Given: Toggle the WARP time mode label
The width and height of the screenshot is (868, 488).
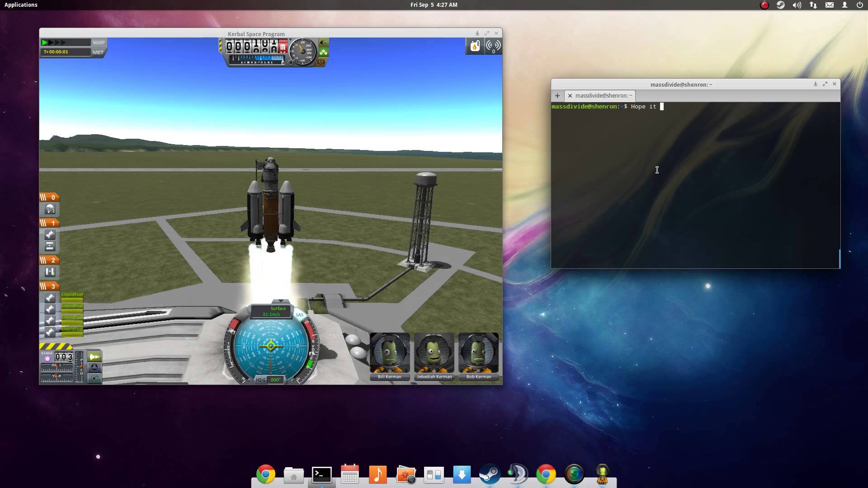Looking at the screenshot, I should point(99,42).
